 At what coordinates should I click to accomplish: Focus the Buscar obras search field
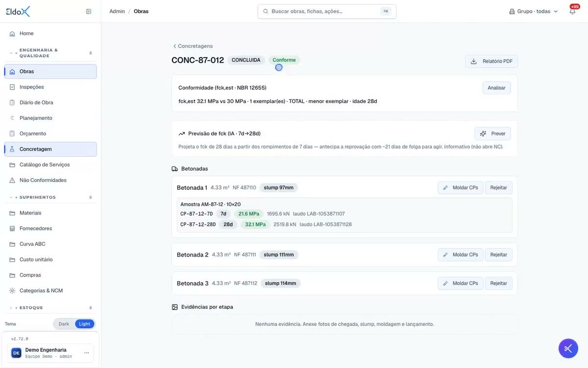pos(327,11)
